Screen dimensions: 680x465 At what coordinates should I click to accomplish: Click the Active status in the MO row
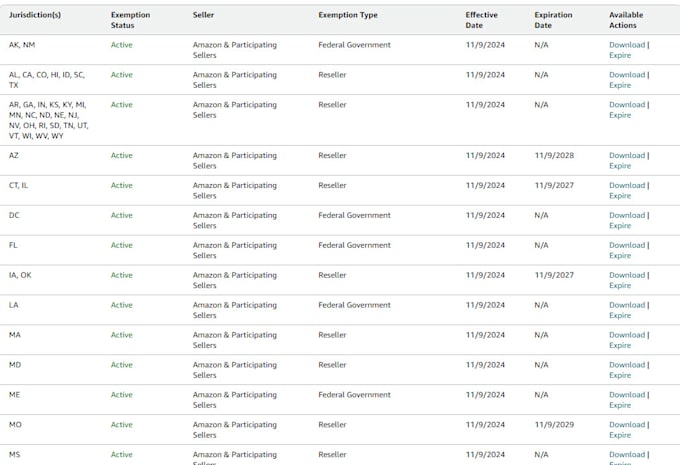(122, 425)
